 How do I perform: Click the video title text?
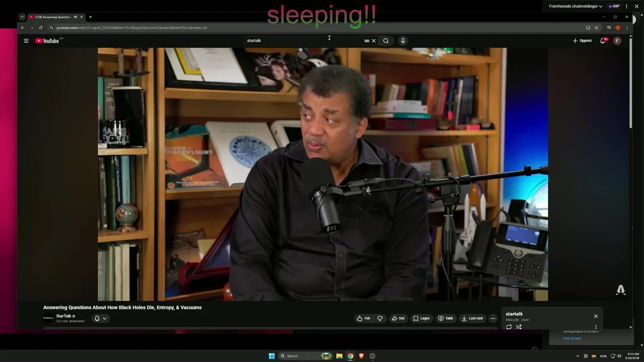pos(122,307)
